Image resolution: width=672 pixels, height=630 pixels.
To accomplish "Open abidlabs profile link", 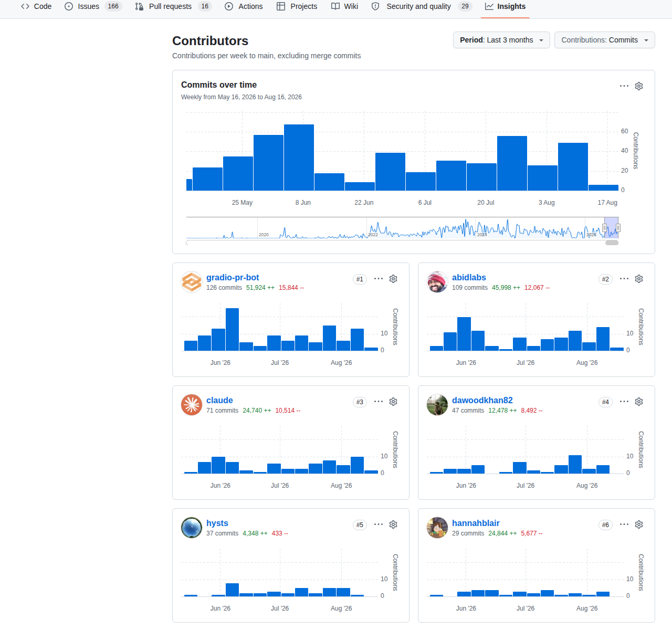I will pyautogui.click(x=469, y=277).
